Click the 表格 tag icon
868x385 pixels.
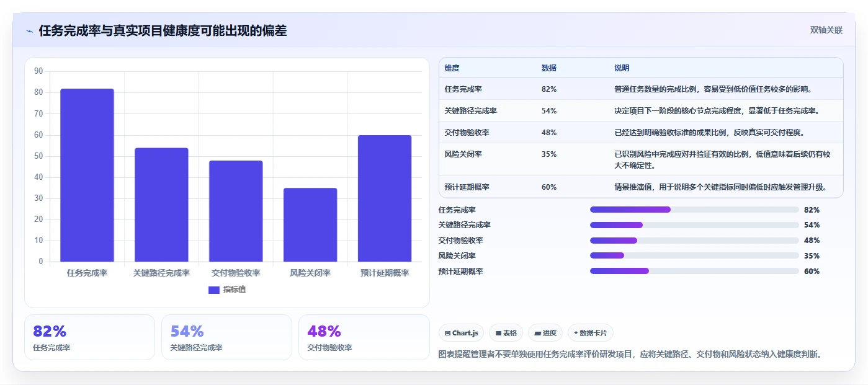[x=498, y=334]
